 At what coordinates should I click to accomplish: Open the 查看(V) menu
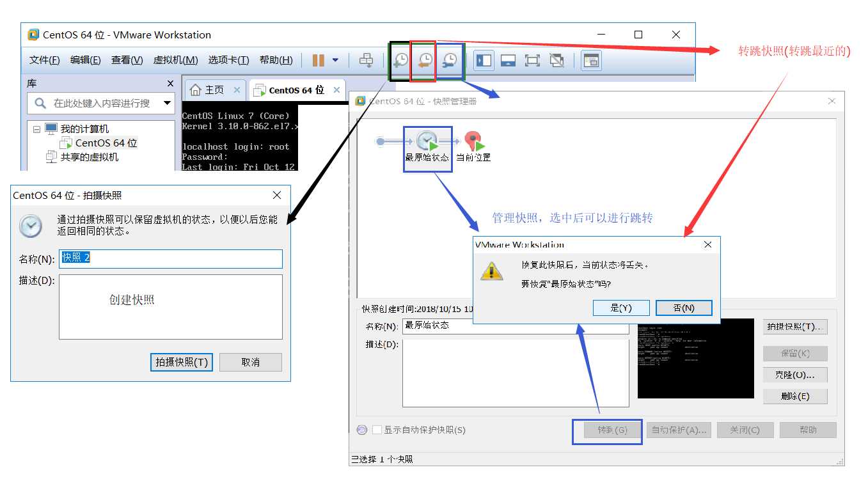pos(127,60)
